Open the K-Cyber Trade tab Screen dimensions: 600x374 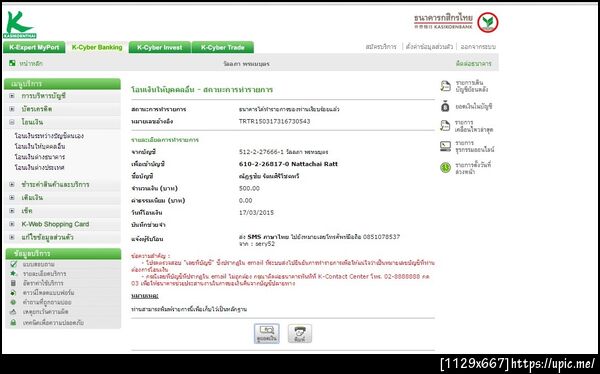tap(222, 47)
